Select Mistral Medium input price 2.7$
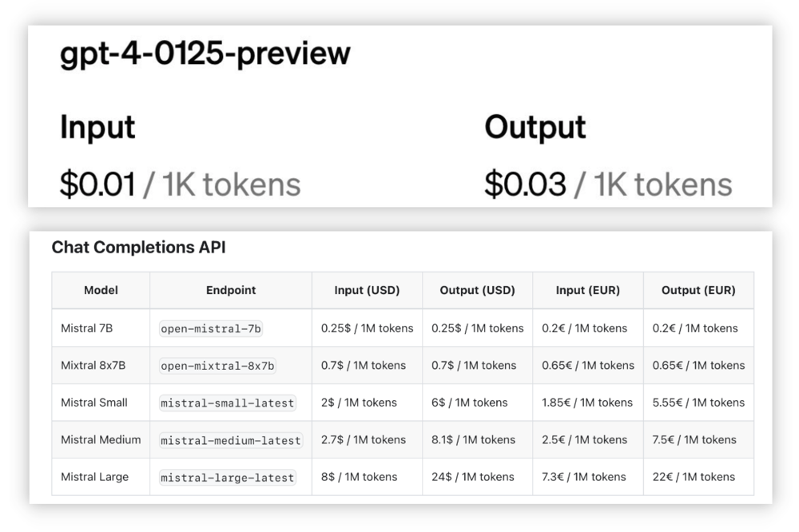 click(364, 440)
